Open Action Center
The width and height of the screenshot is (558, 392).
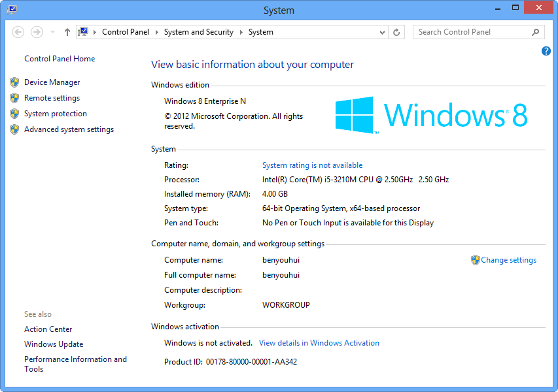(48, 329)
